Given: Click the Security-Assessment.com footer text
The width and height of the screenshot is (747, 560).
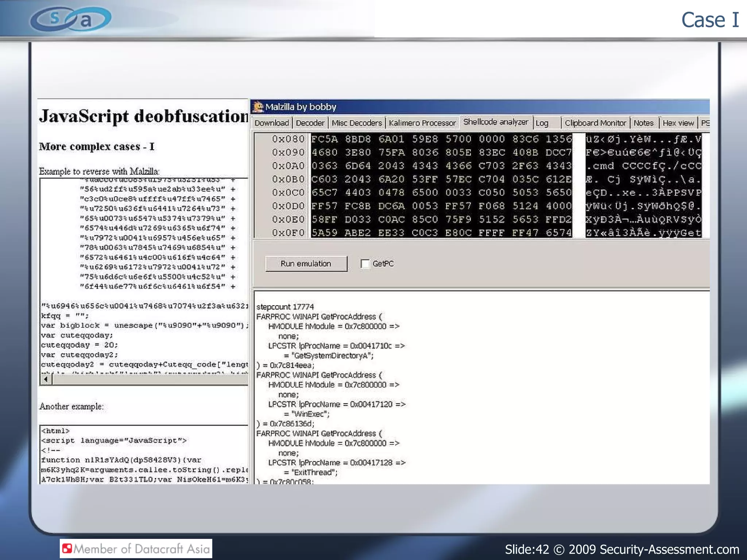Looking at the screenshot, I should point(669,549).
